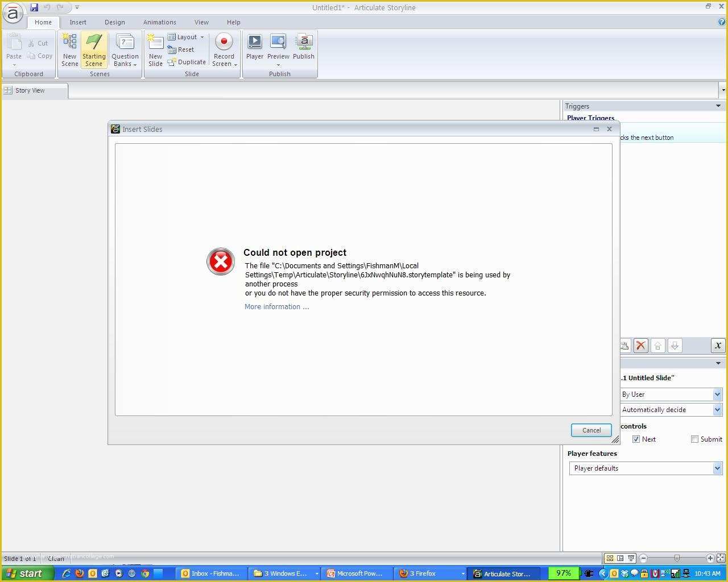Maximize the Insert Slides dialog
Screen dimensions: 728x582
(x=596, y=129)
